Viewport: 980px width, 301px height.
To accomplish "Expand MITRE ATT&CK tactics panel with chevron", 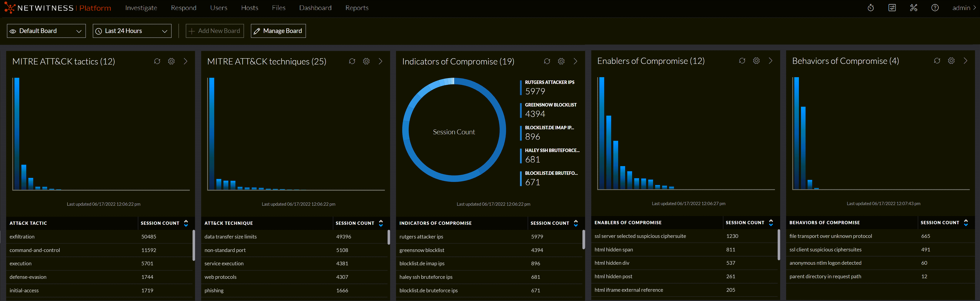I will [186, 61].
